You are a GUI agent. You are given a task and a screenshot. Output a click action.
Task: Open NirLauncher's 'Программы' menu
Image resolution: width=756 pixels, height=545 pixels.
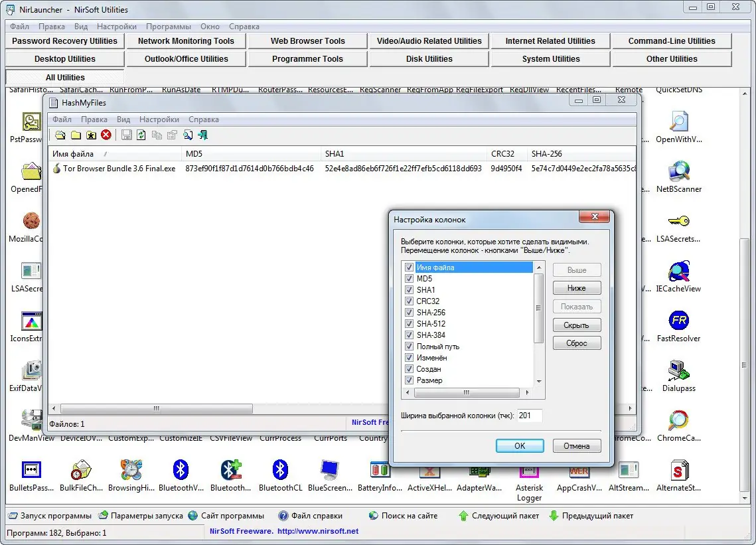169,27
